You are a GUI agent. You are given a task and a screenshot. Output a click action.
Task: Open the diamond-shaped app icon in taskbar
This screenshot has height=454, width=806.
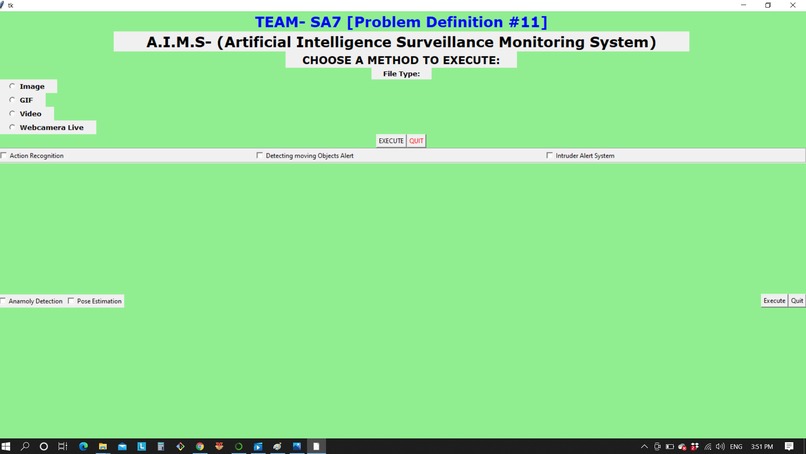[180, 446]
